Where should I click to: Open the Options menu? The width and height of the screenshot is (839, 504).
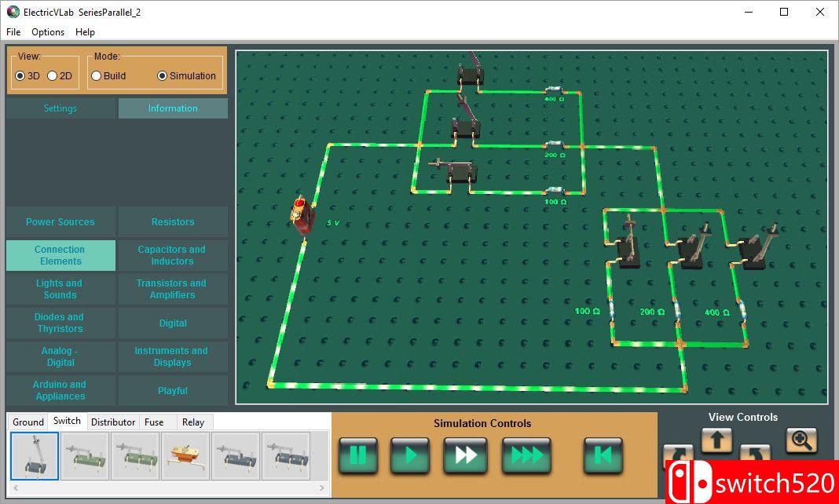coord(48,32)
